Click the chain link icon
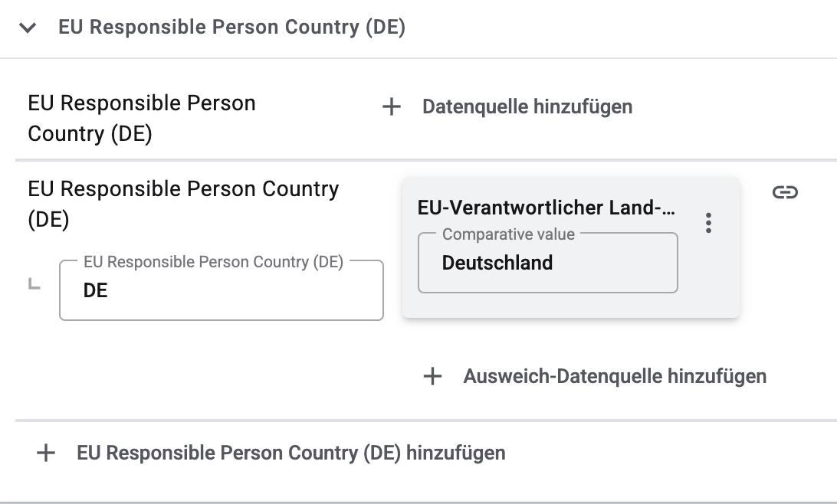Viewport: 837px width, 504px height. (785, 192)
